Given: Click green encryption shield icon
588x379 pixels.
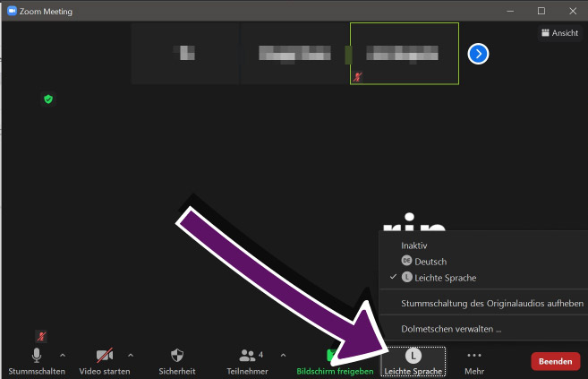Looking at the screenshot, I should [x=48, y=99].
